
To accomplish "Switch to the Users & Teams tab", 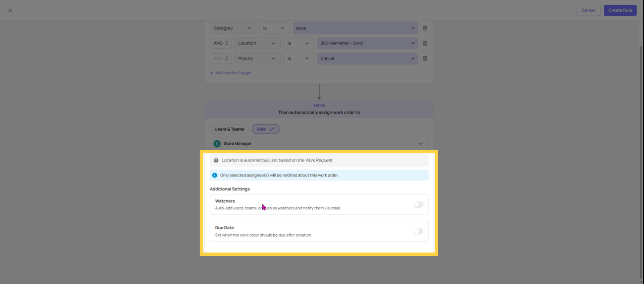I will pyautogui.click(x=229, y=129).
